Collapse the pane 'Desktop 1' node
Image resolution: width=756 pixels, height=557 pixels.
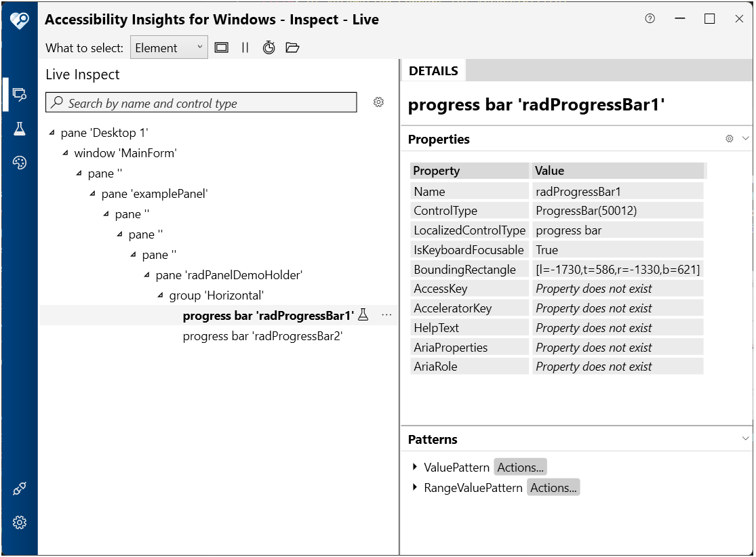pyautogui.click(x=52, y=133)
